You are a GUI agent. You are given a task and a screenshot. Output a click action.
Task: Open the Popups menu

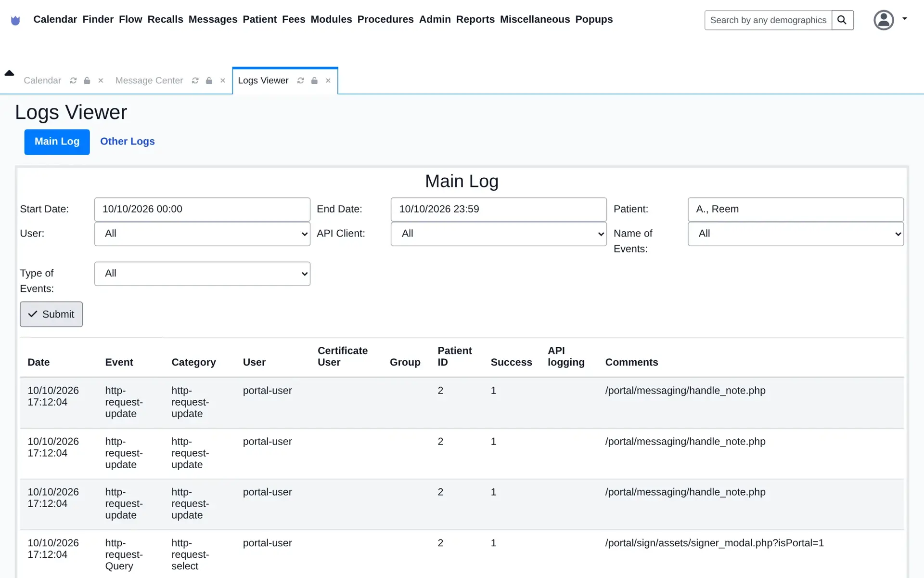pyautogui.click(x=594, y=19)
